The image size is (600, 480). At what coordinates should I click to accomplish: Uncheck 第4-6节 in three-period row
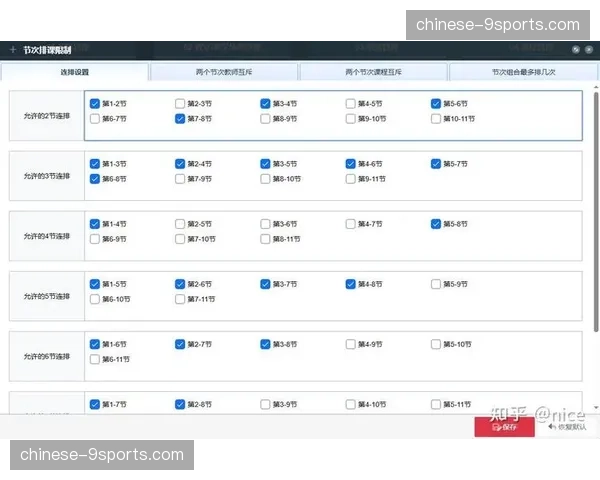[351, 164]
